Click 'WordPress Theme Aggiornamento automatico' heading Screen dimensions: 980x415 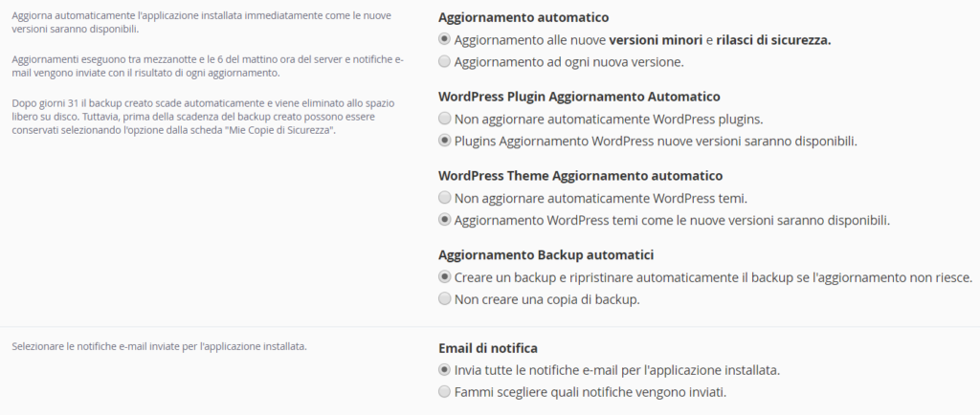click(x=580, y=176)
